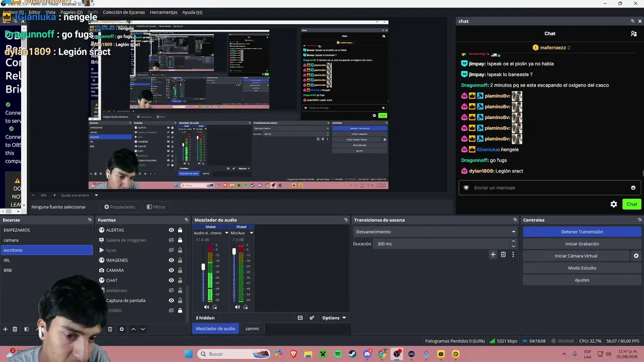644x362 pixels.
Task: Click Detener Transmisión button
Action: point(582,232)
